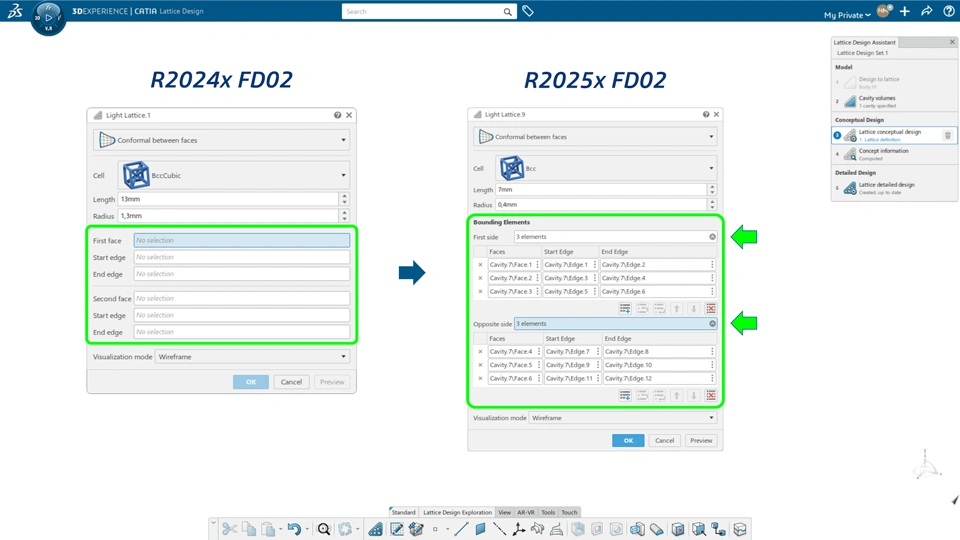
Task: Click help icon in Light Lattice.9 dialog
Action: [706, 114]
